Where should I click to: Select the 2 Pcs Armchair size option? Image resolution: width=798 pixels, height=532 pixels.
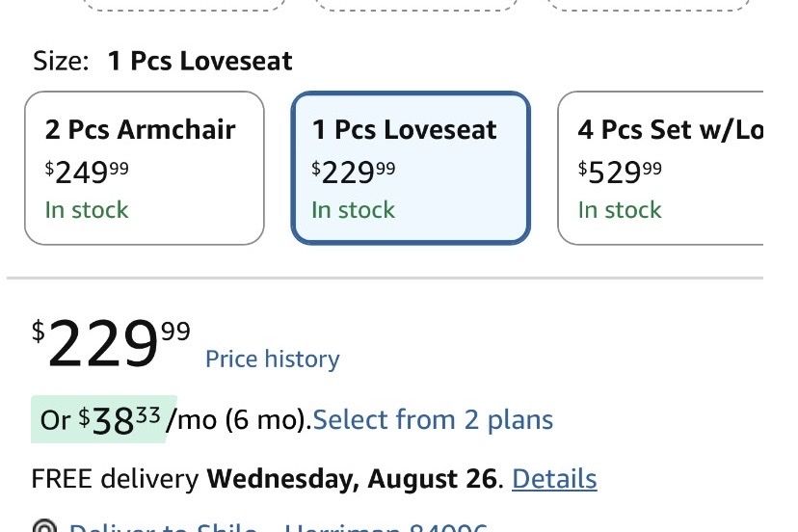tap(145, 168)
